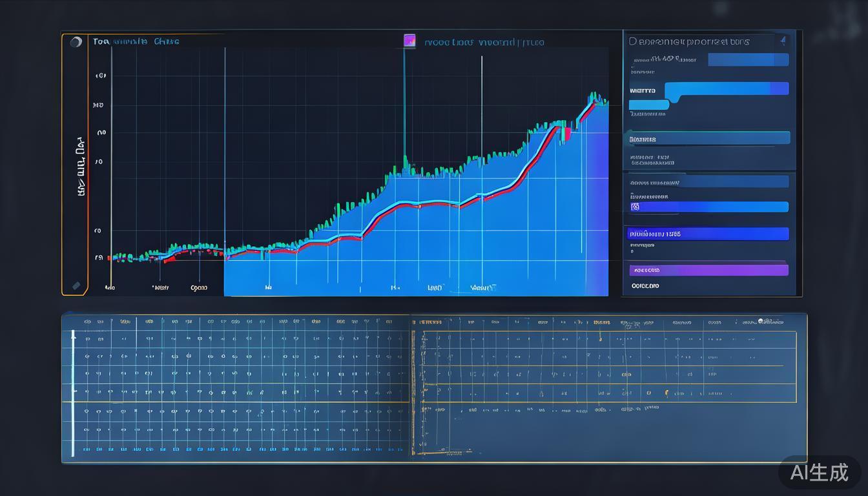Click the bright blue gradient bar in right panel
This screenshot has height=496, width=868.
[x=708, y=207]
